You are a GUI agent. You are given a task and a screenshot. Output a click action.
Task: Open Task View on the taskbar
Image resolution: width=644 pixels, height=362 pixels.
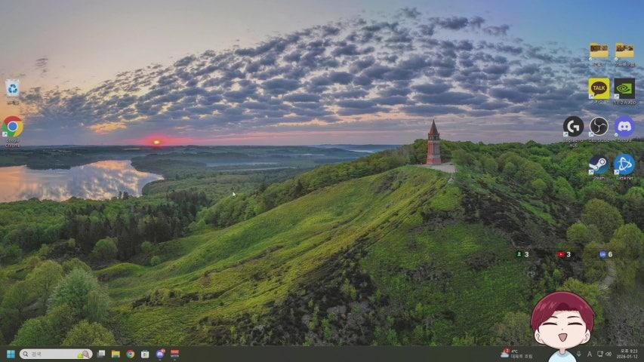click(101, 354)
